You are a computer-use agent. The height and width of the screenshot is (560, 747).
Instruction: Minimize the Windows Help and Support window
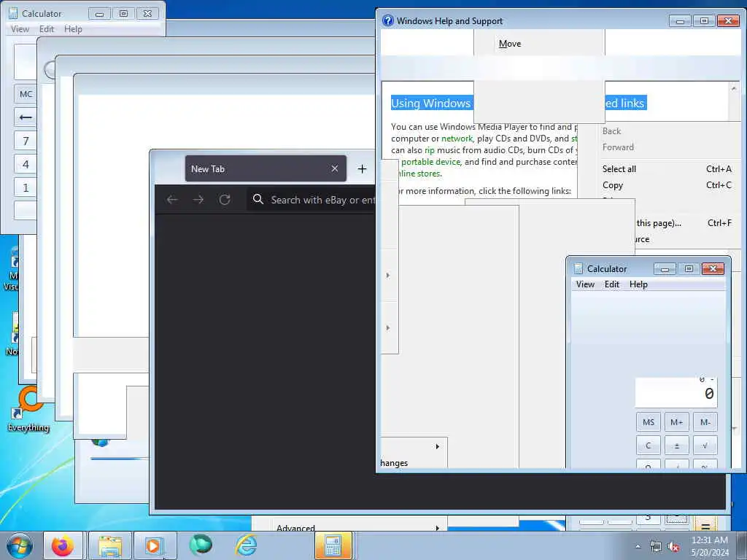pos(680,21)
